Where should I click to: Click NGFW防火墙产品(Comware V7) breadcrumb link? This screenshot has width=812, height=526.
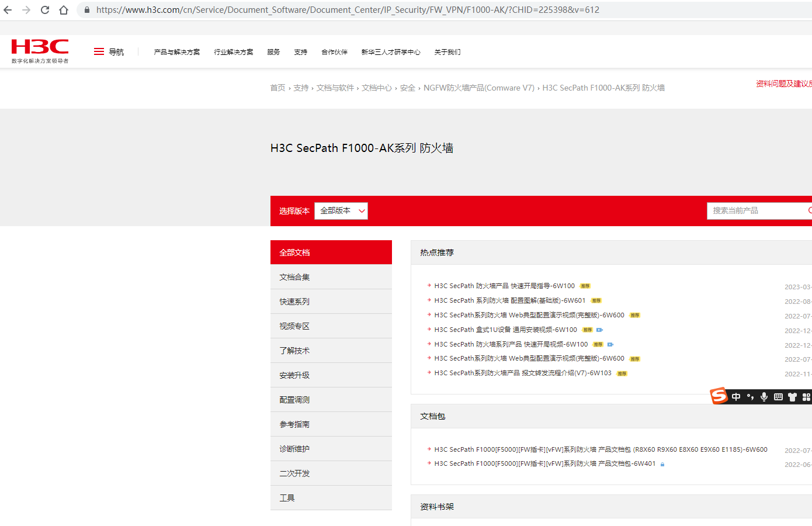tap(479, 88)
